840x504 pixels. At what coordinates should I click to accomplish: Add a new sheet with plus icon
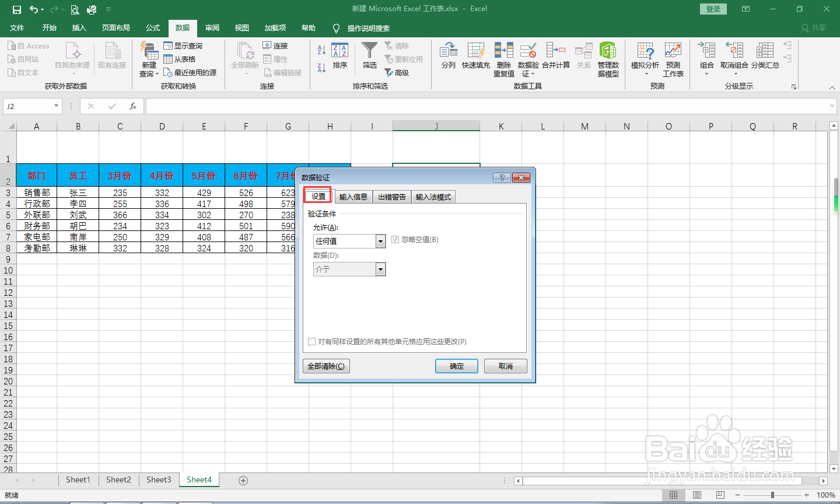pyautogui.click(x=243, y=480)
